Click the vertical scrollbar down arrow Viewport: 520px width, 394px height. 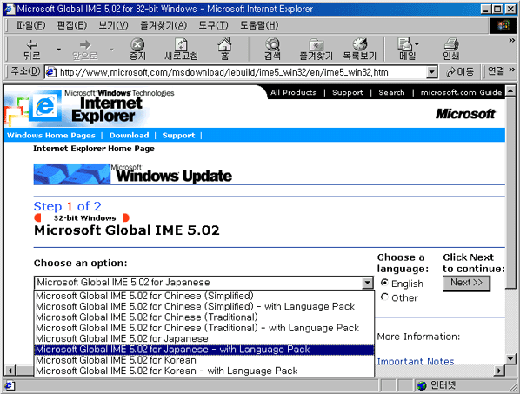click(x=511, y=359)
